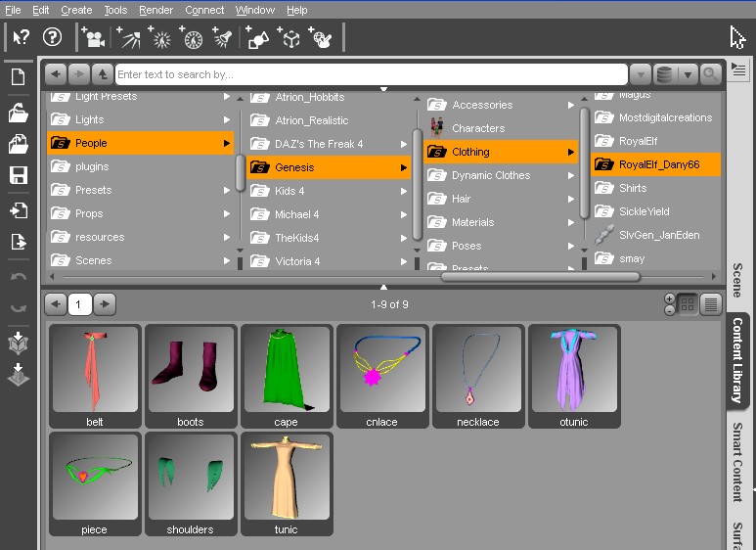Go up one folder level
The image size is (756, 550).
(x=103, y=74)
